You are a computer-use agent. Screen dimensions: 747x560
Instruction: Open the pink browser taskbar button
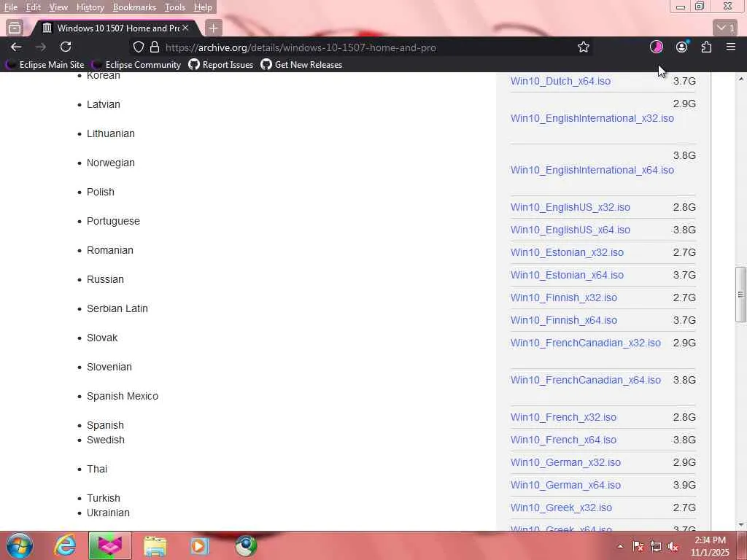pos(109,545)
